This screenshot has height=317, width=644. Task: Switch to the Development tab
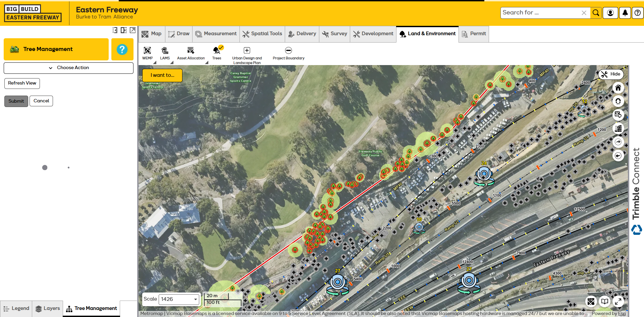(373, 34)
